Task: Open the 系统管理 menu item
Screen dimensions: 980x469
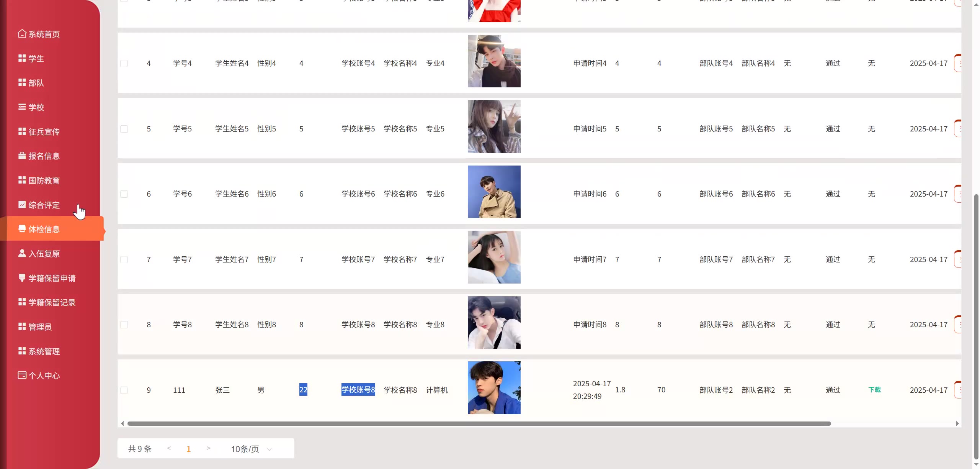Action: coord(44,351)
